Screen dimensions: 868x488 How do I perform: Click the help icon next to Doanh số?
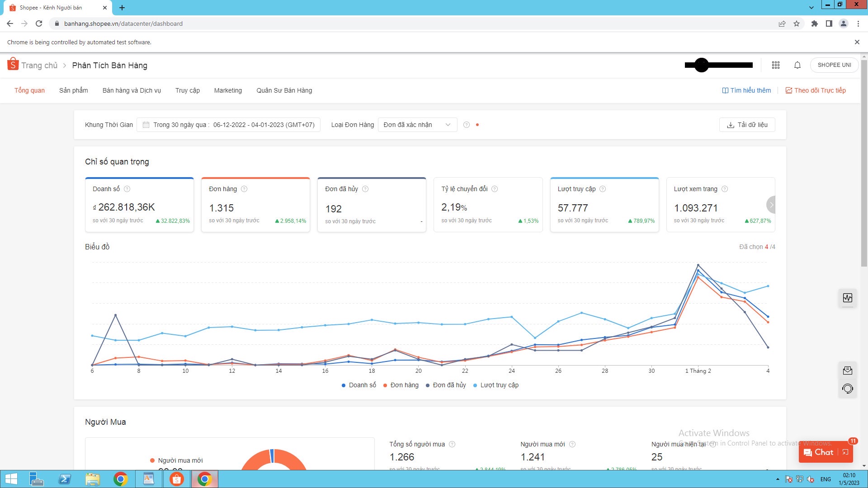point(127,189)
